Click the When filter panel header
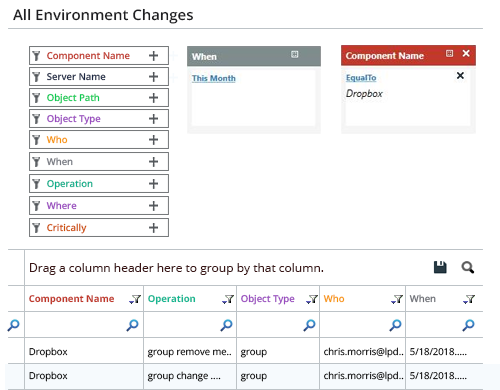The width and height of the screenshot is (500, 390). (254, 56)
